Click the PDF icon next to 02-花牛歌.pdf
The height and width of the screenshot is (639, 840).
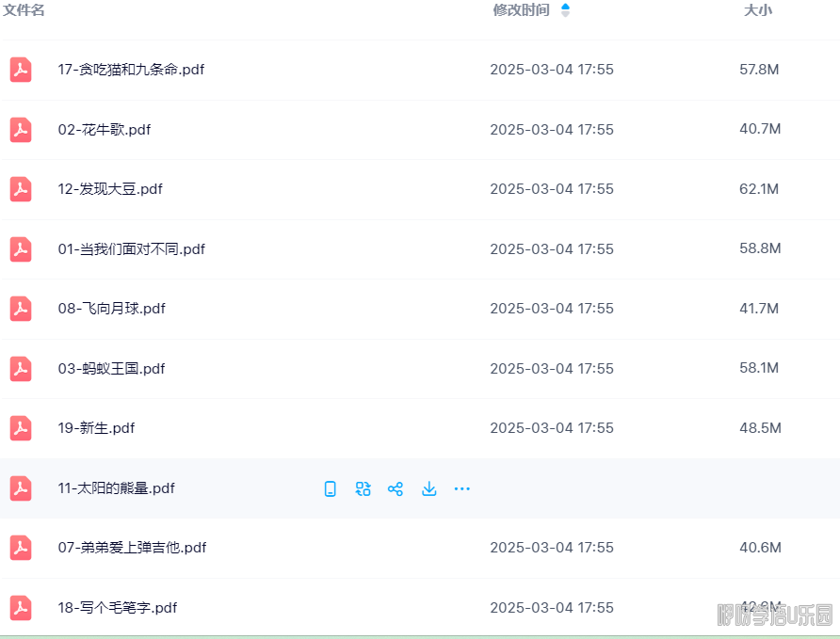[21, 130]
